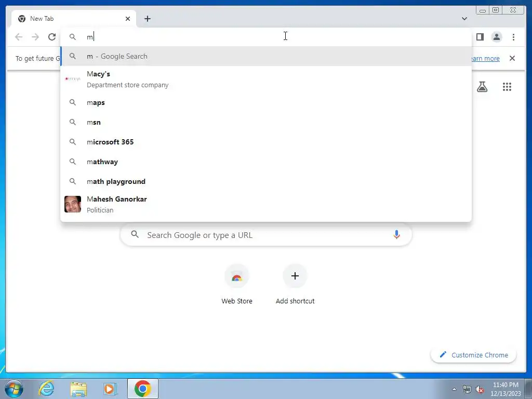532x399 pixels.
Task: Open the Windows Start menu
Action: coord(14,389)
